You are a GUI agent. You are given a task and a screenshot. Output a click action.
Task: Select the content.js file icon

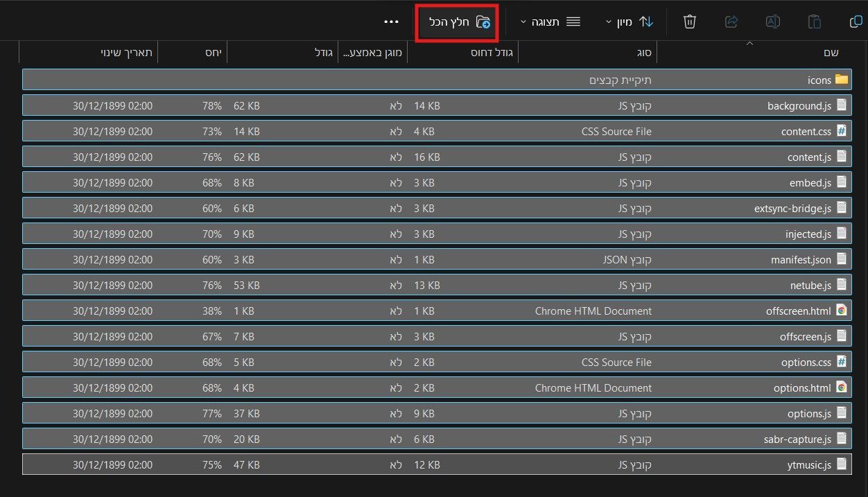[x=842, y=157]
